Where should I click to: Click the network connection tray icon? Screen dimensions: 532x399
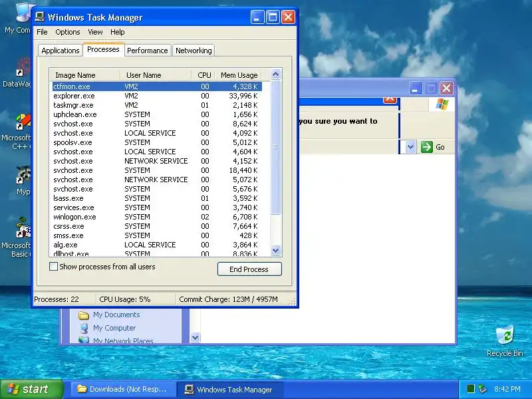(x=482, y=389)
